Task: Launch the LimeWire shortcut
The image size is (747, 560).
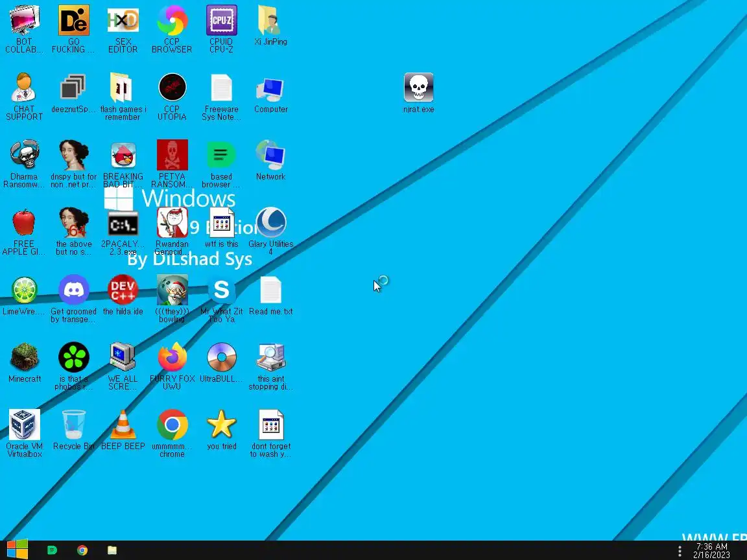Action: pyautogui.click(x=24, y=296)
